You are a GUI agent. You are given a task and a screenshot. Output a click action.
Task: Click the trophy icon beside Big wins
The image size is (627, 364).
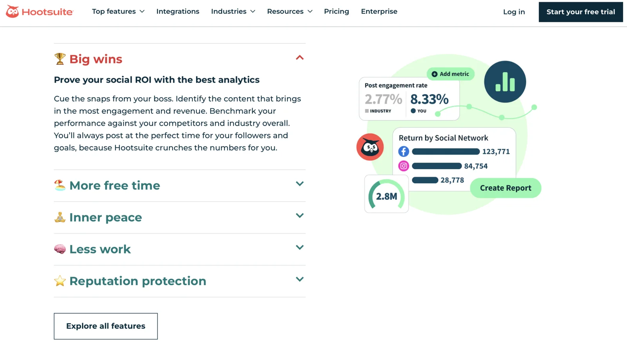click(60, 59)
